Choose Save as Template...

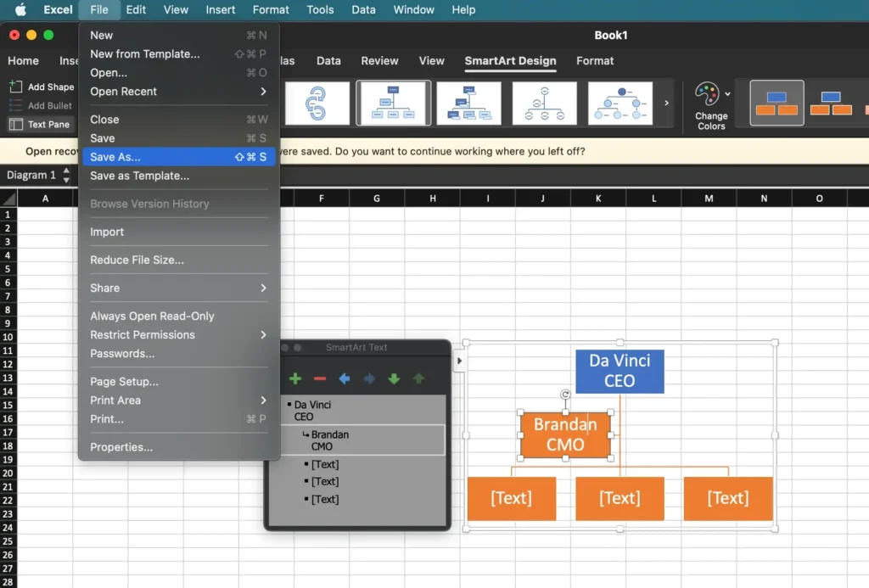(x=178, y=176)
